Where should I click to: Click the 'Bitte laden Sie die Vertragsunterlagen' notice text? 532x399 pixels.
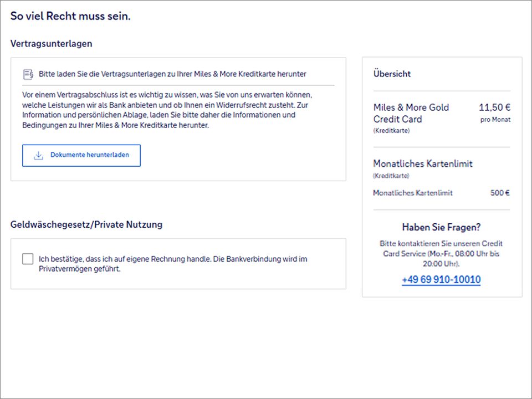[x=172, y=74]
